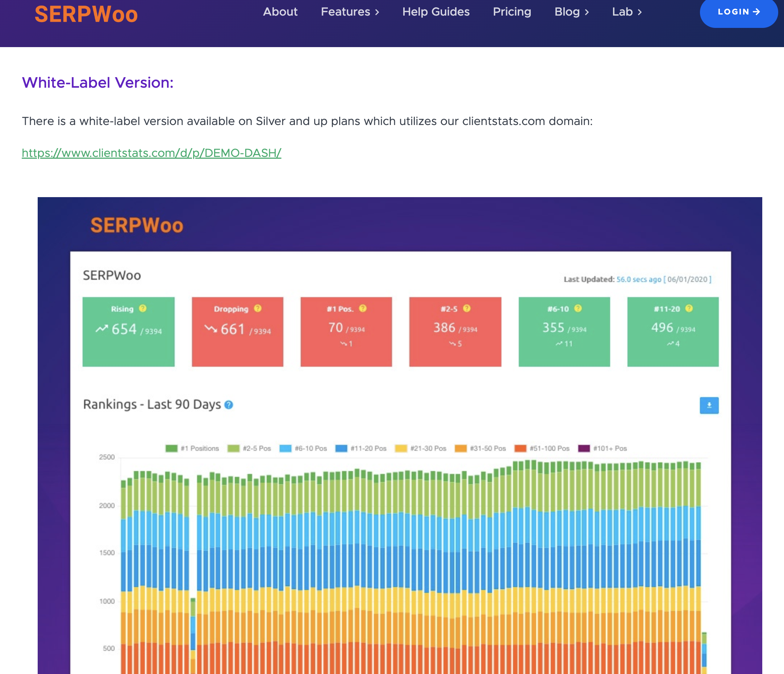
Task: Click the 'Rankings - Last 90 Days' title
Action: 152,404
